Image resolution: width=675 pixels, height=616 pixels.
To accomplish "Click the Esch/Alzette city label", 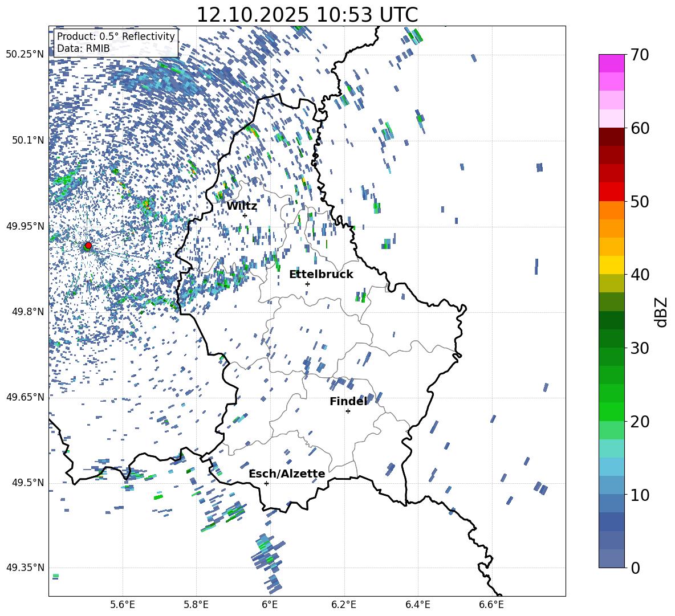I will tap(287, 474).
